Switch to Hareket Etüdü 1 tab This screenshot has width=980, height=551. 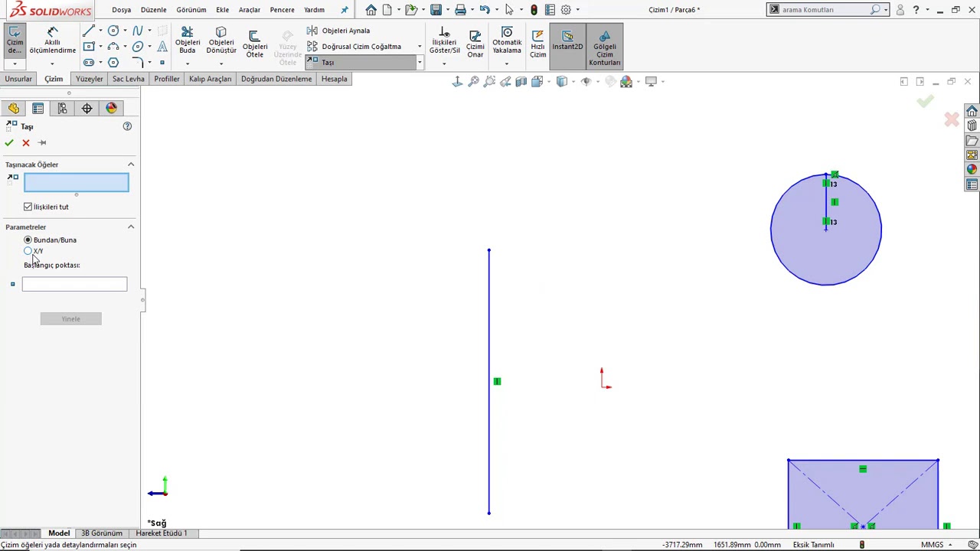tap(161, 533)
